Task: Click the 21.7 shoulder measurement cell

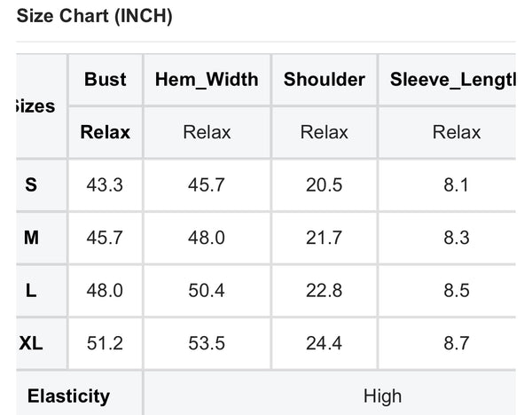Action: pos(325,238)
